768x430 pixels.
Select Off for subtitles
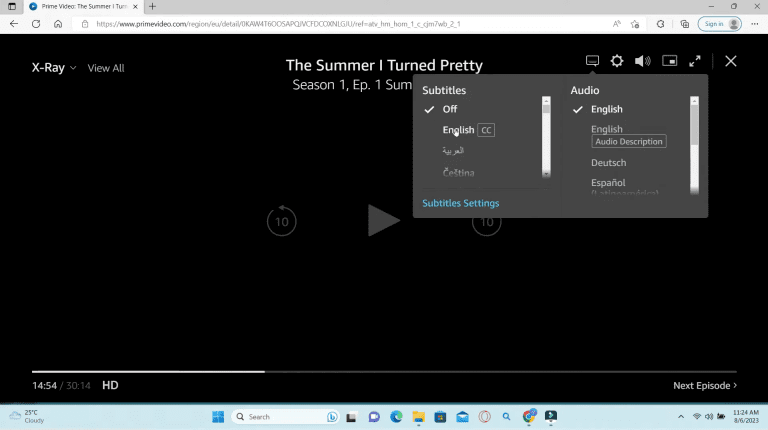[x=450, y=109]
